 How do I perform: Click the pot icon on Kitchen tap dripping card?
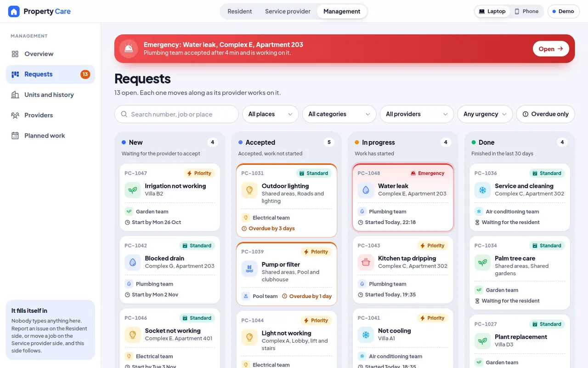click(366, 262)
